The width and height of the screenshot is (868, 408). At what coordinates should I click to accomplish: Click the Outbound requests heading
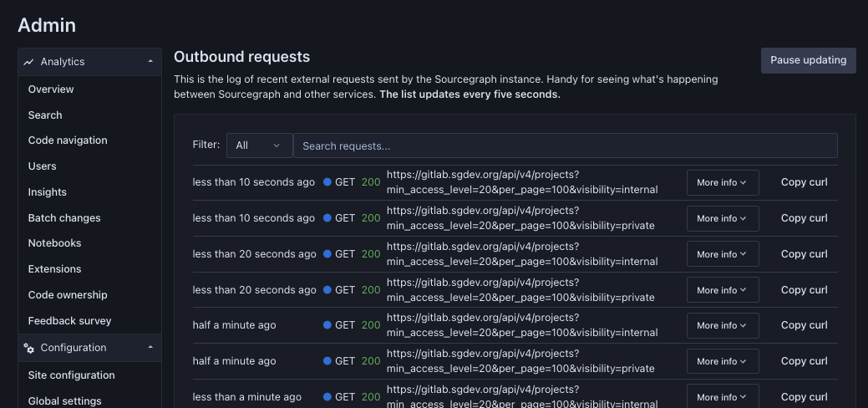pyautogui.click(x=242, y=57)
